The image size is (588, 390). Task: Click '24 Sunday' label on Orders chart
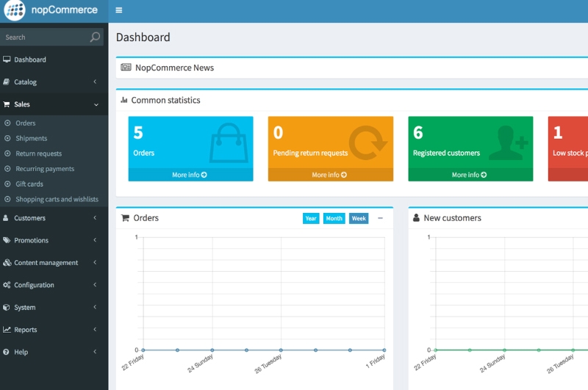200,363
